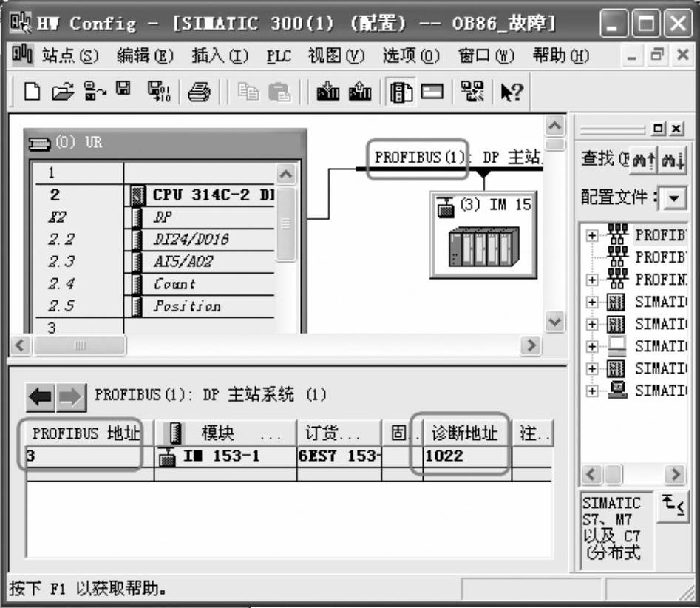This screenshot has width=700, height=608.
Task: Open the configuration file profile dropdown
Action: point(673,197)
